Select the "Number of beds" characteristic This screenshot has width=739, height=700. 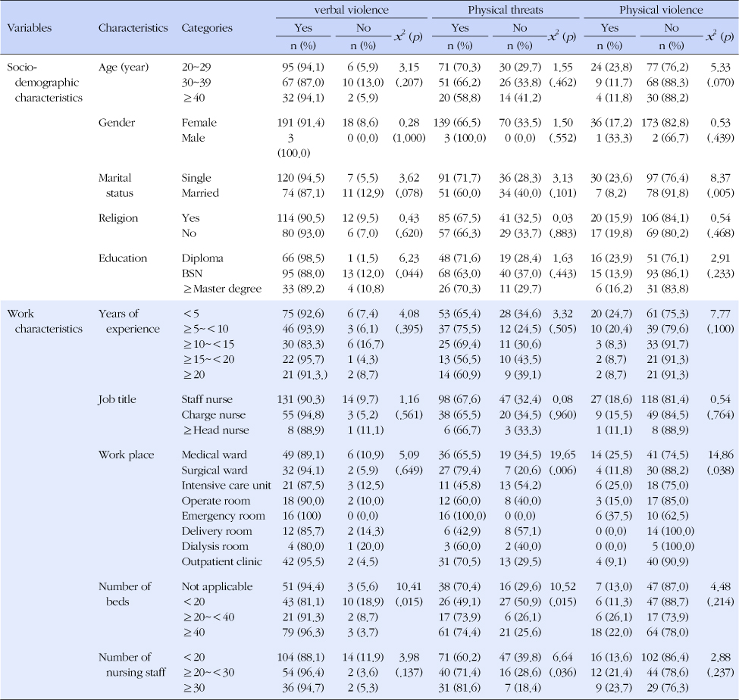[124, 594]
